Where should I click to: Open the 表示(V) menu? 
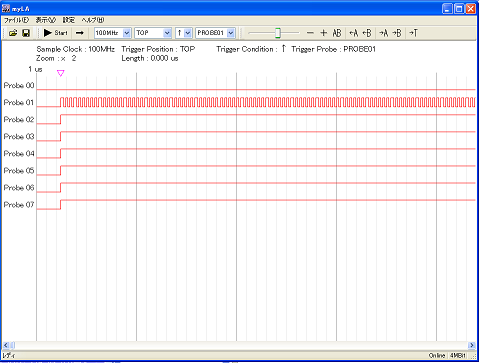coord(46,20)
